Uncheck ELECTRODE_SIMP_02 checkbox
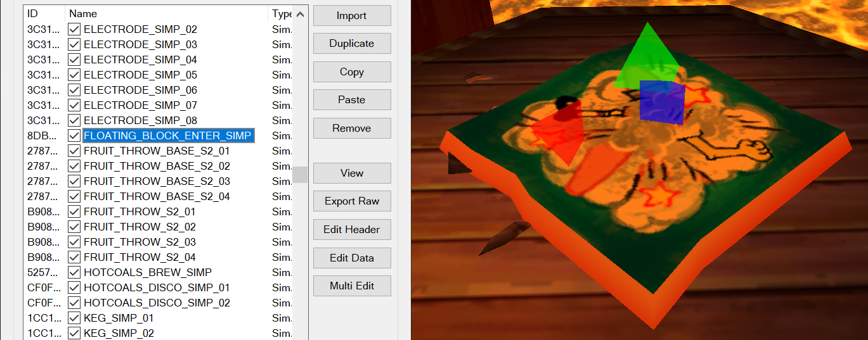Viewport: 868px width, 340px height. click(74, 29)
